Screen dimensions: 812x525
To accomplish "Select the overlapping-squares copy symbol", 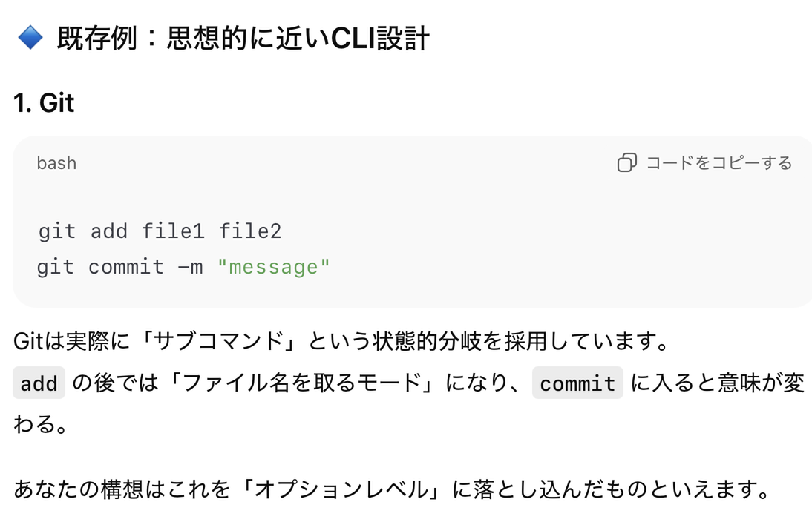I will (627, 162).
